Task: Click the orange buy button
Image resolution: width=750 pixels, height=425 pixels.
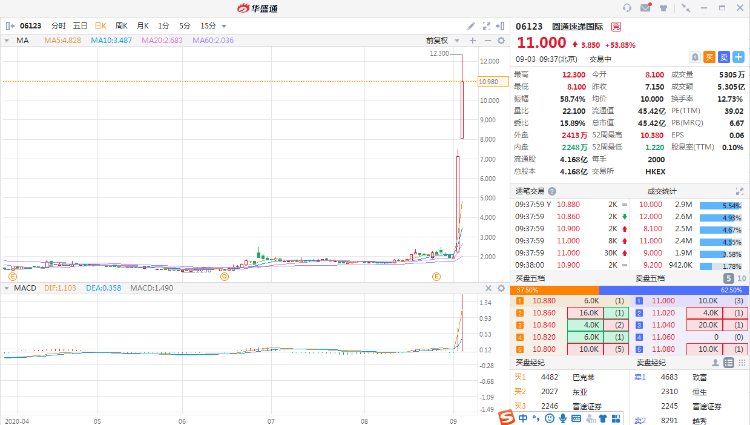Action: 709,57
